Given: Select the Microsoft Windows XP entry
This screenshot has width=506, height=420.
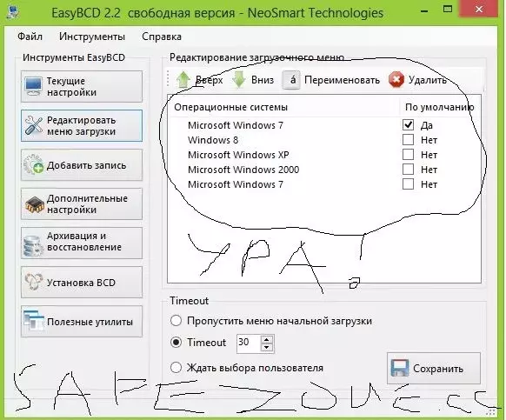Looking at the screenshot, I should tap(238, 155).
